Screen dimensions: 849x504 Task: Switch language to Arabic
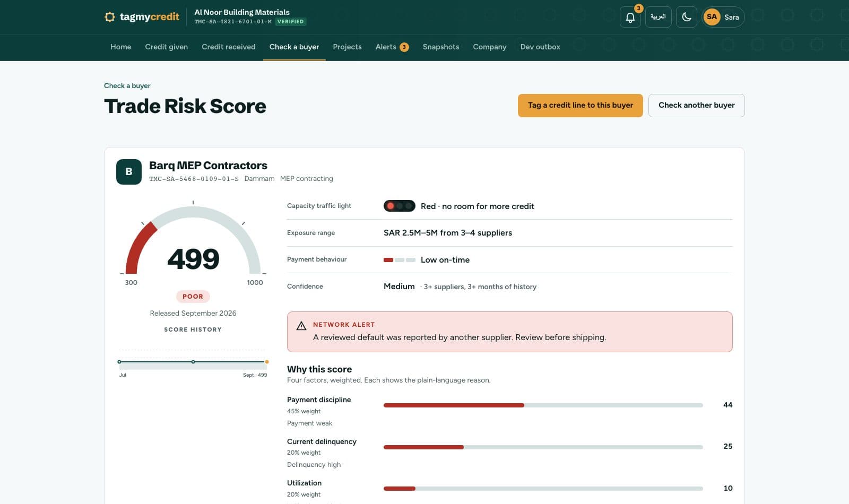[x=658, y=17]
